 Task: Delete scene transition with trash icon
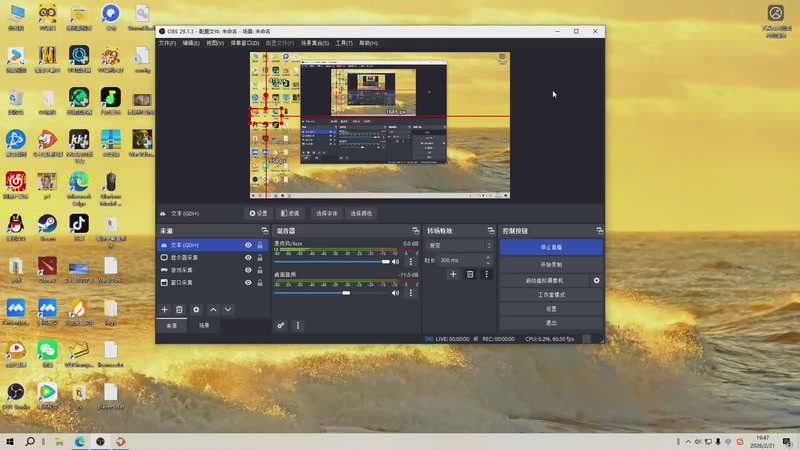(470, 274)
